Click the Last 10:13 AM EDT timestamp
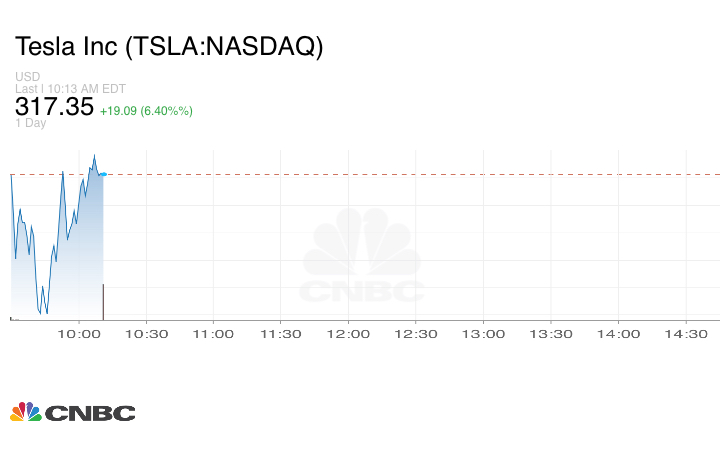Image resolution: width=720 pixels, height=450 pixels. (70, 89)
